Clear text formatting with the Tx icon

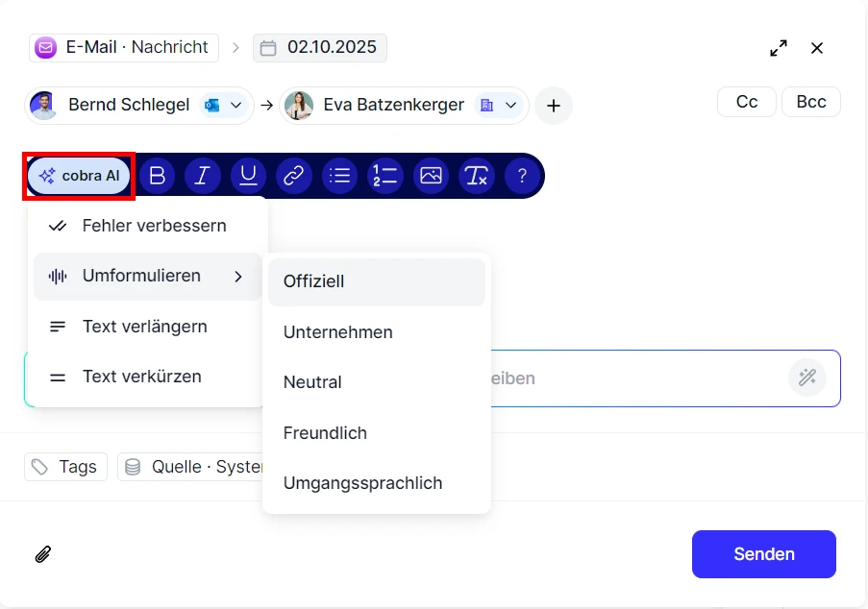(x=476, y=176)
